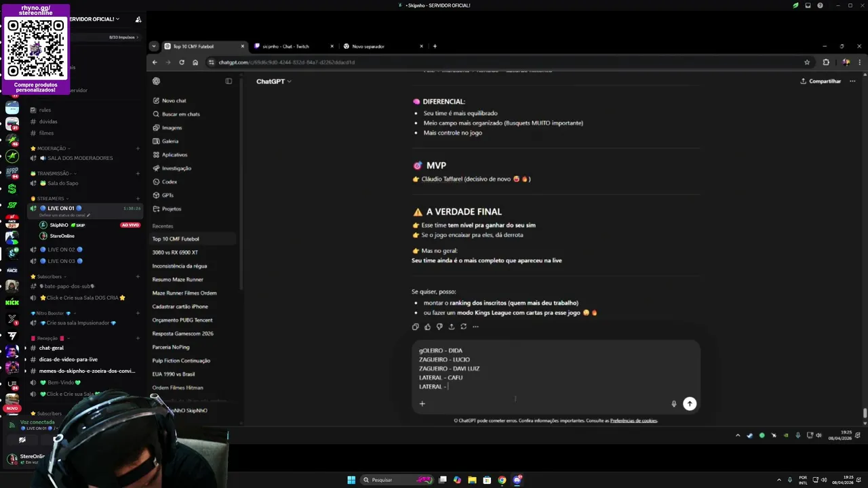Open Chrome from the taskbar
The height and width of the screenshot is (488, 868).
(x=502, y=480)
